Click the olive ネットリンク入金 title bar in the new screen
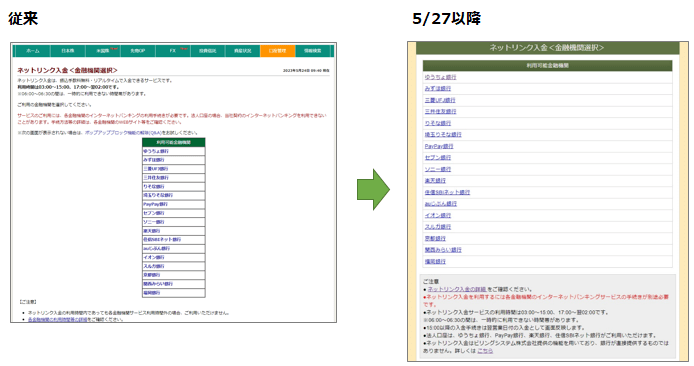Screen dimensions: 694x366 point(547,48)
